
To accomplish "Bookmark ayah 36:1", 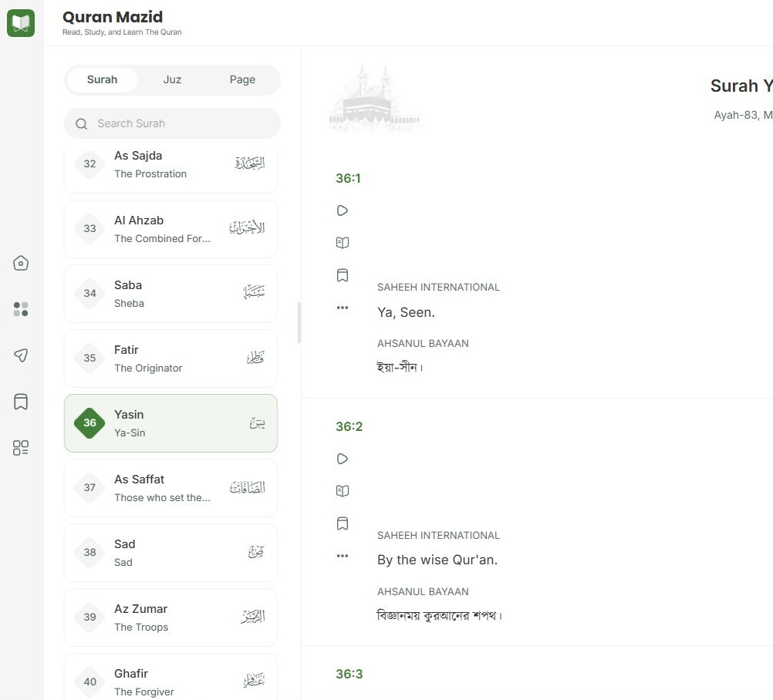I will point(342,275).
